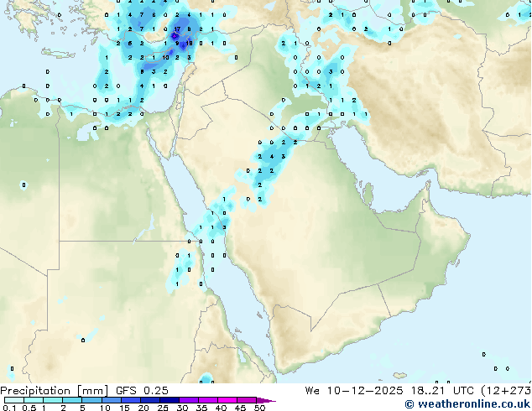
Task: Select the legend swatch between 25 and 30
Action: (x=170, y=400)
